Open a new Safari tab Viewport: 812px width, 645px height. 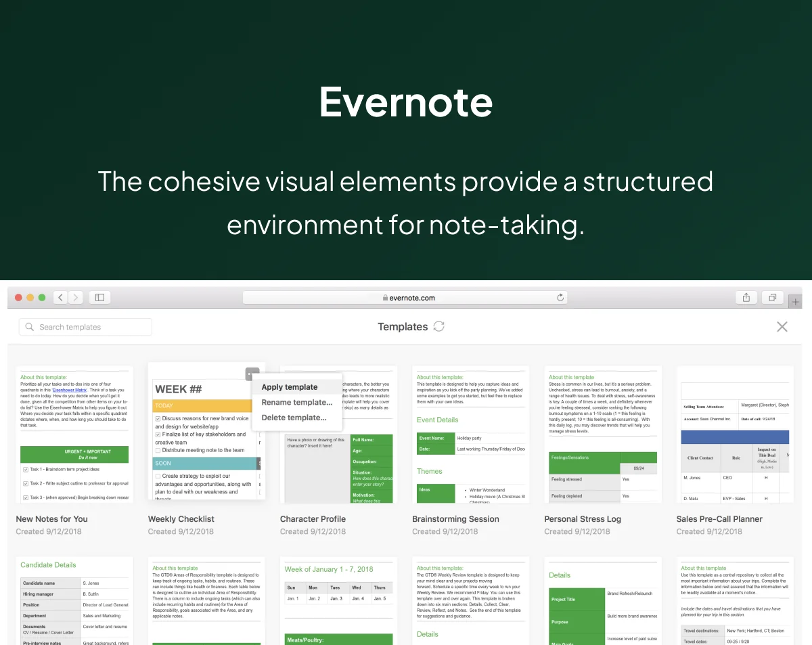click(x=796, y=302)
